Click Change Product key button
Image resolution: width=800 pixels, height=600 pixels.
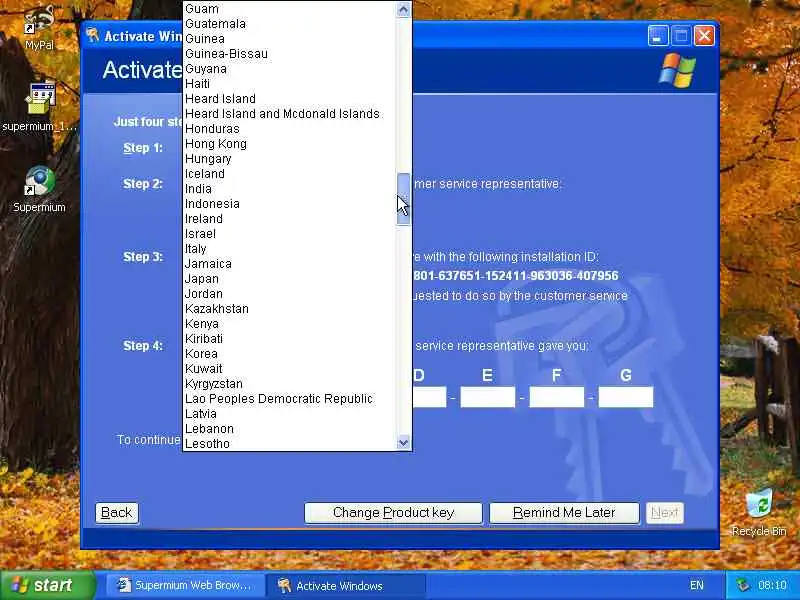click(x=393, y=512)
